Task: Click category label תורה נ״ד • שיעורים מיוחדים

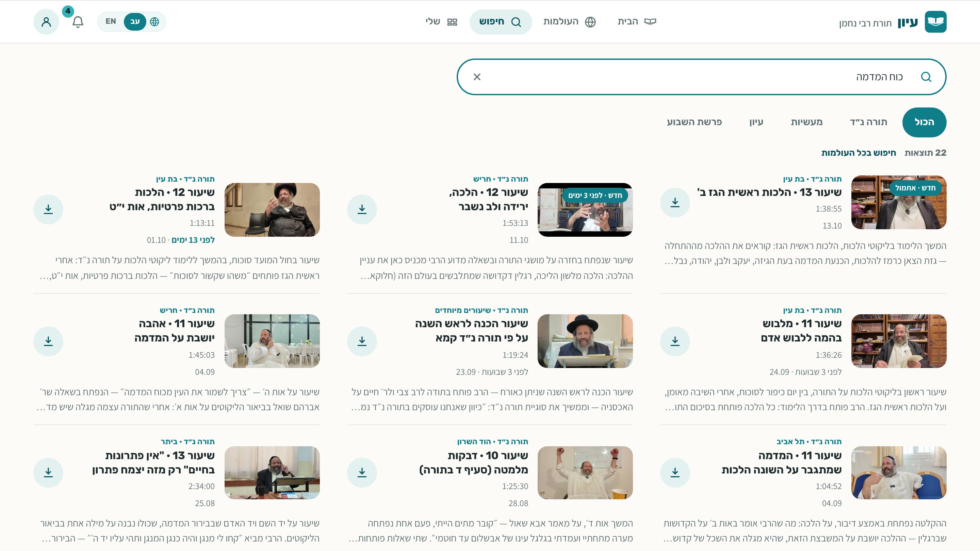Action: (x=481, y=311)
